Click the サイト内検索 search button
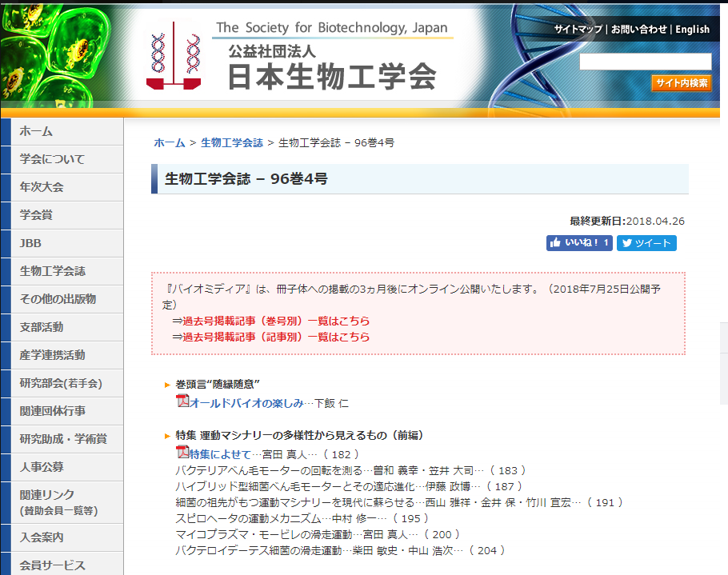This screenshot has height=575, width=728. coord(681,83)
